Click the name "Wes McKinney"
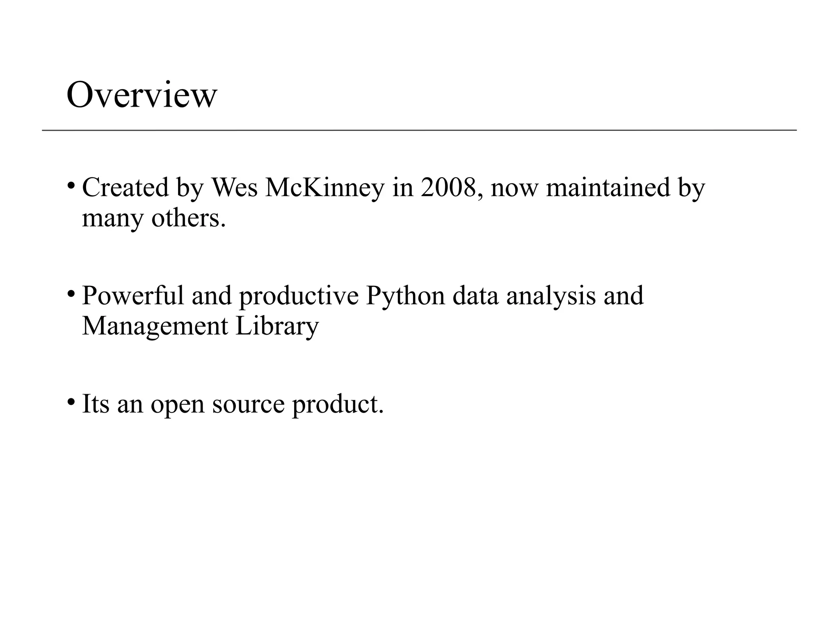Image resolution: width=840 pixels, height=630 pixels. coord(298,188)
